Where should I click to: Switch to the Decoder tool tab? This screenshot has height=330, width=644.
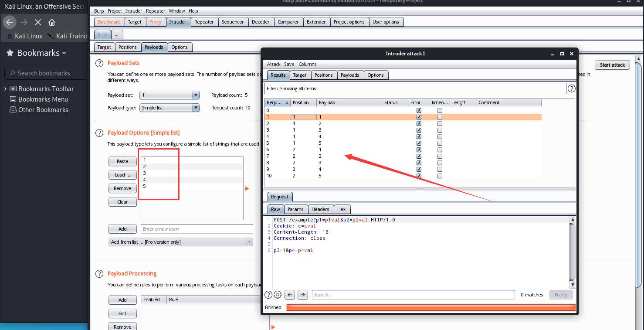coord(261,22)
